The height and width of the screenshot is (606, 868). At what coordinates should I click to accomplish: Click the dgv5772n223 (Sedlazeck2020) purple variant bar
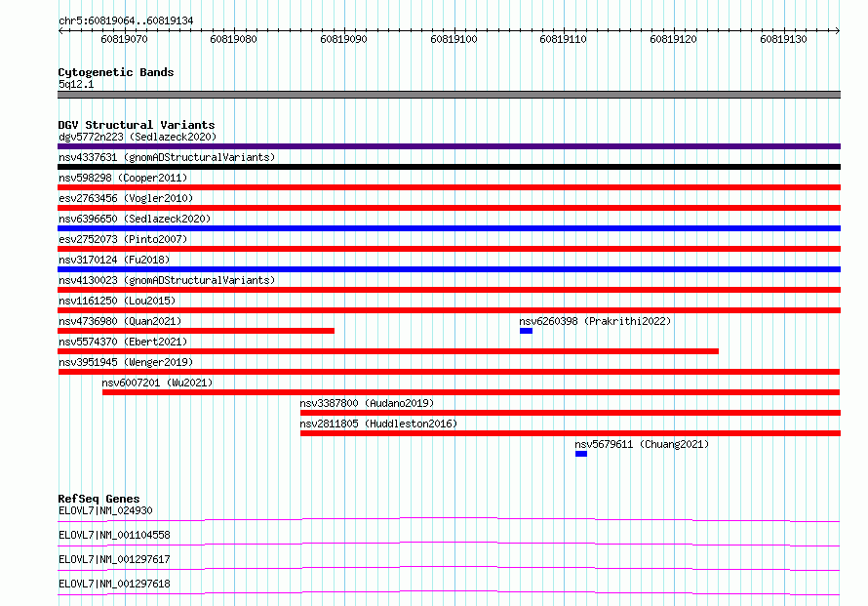click(449, 146)
